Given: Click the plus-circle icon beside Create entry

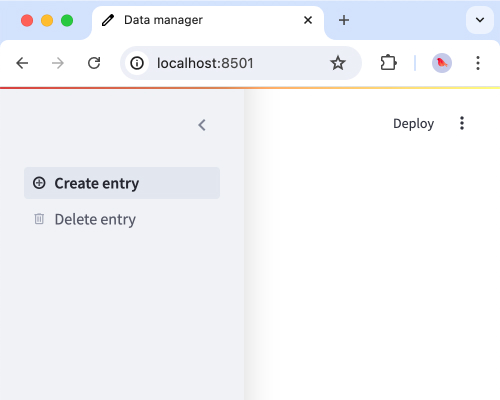Looking at the screenshot, I should [x=39, y=183].
